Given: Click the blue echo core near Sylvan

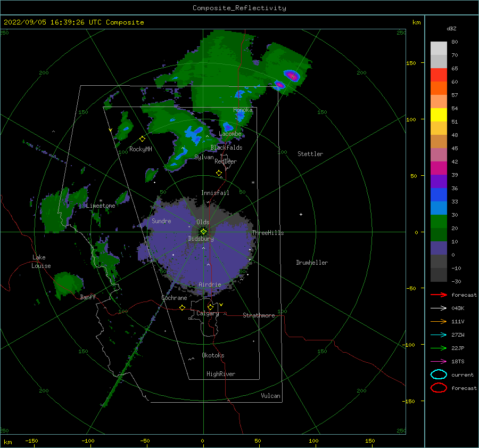Looking at the screenshot, I should tap(193, 136).
